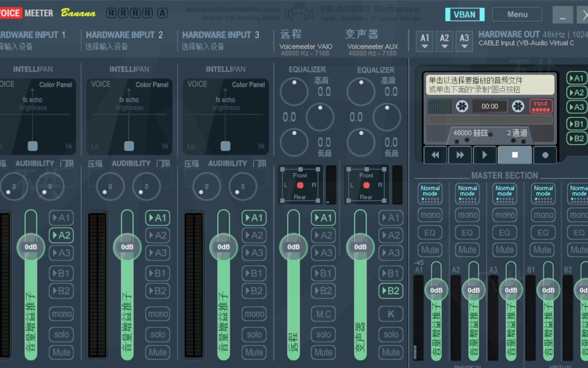
Task: Click the M.C button on 远程 strip
Action: pos(323,314)
